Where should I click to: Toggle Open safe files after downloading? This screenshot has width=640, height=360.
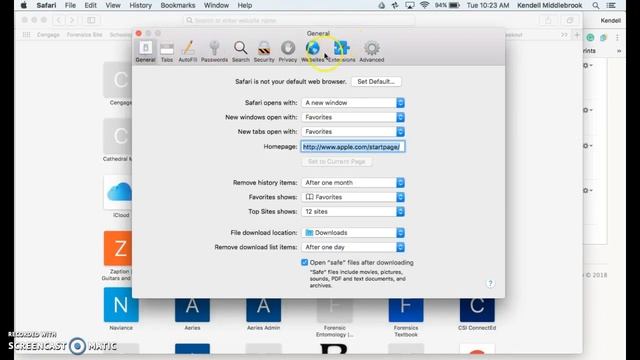pyautogui.click(x=304, y=262)
